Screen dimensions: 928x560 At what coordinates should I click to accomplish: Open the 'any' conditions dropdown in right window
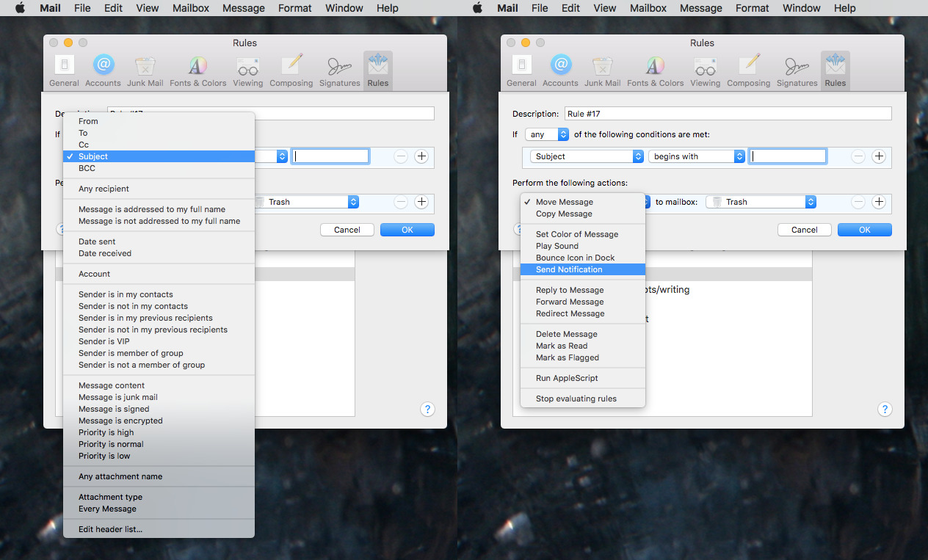548,134
